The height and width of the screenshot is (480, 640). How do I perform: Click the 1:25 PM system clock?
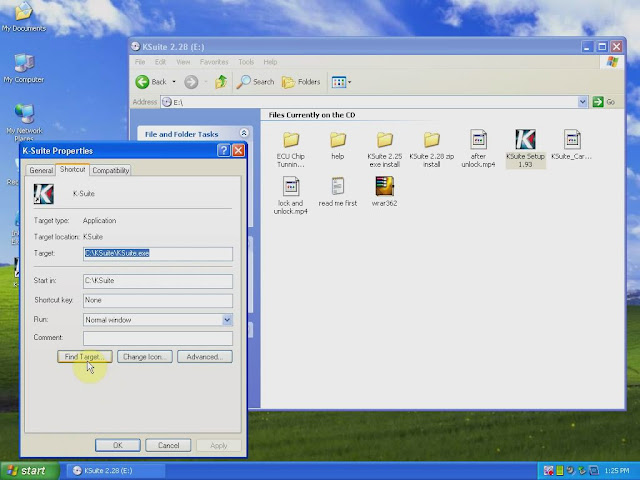tap(617, 471)
